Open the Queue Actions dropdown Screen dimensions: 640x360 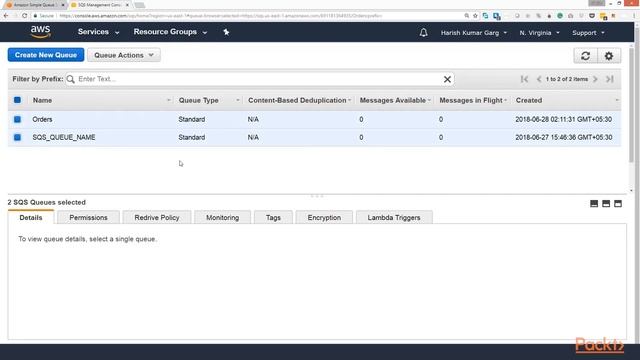124,55
